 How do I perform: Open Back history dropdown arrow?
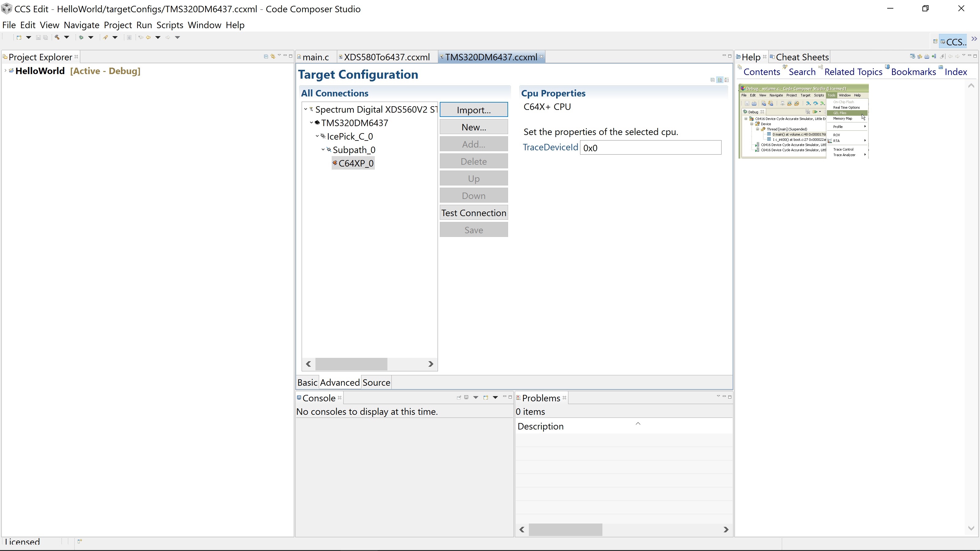(158, 37)
